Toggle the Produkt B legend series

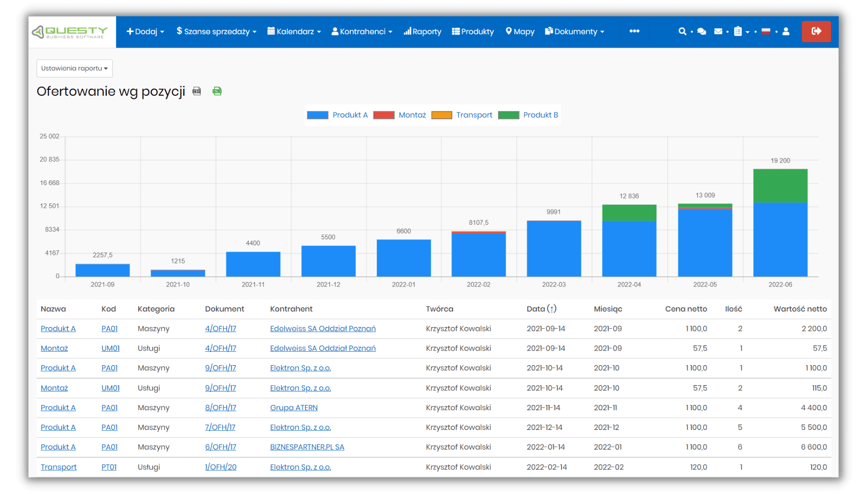point(528,115)
